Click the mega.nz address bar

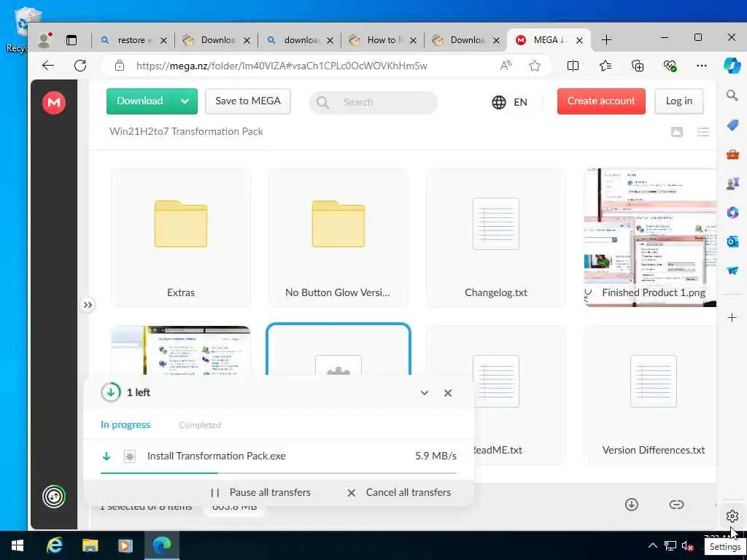coord(281,66)
